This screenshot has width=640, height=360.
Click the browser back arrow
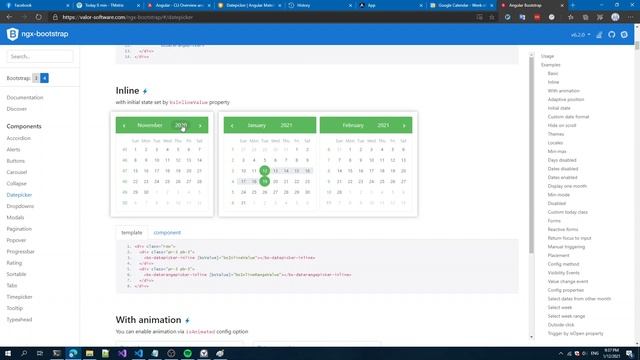pyautogui.click(x=9, y=17)
